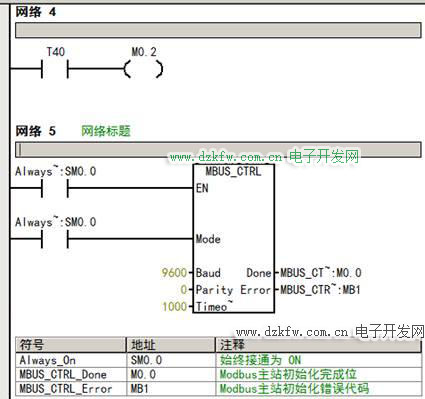Click the Mode pin of MBUS_CTRL
The width and height of the screenshot is (425, 399).
(208, 239)
